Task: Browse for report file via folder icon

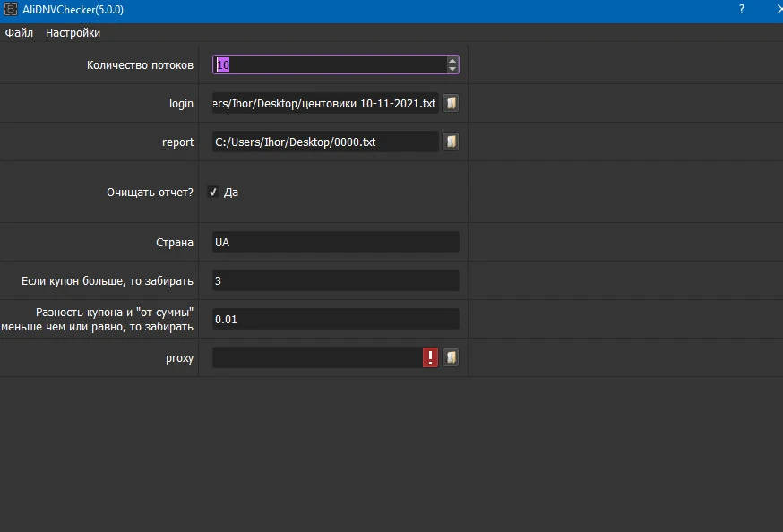Action: pyautogui.click(x=451, y=142)
